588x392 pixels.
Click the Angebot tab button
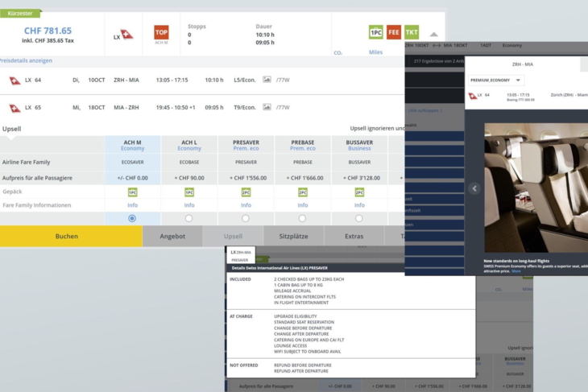click(x=172, y=237)
